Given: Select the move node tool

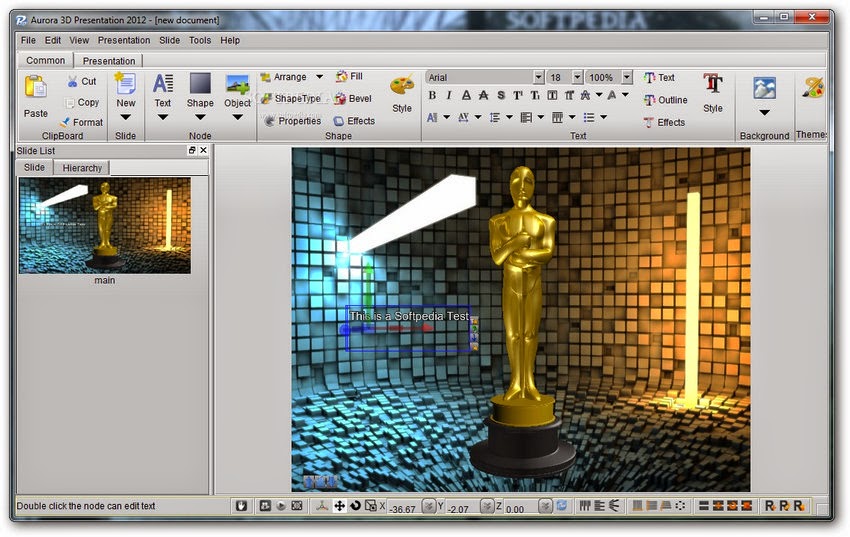Looking at the screenshot, I should coord(339,506).
